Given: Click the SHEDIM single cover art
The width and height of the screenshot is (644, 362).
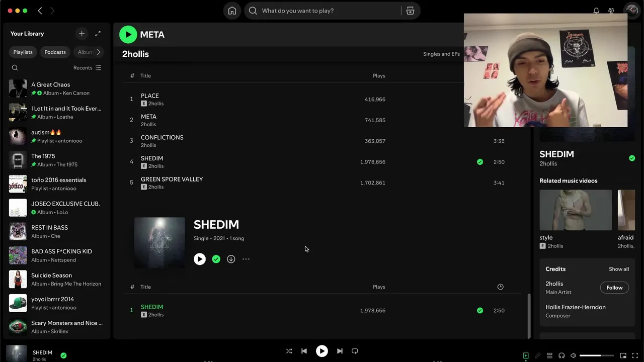Looking at the screenshot, I should pyautogui.click(x=159, y=242).
